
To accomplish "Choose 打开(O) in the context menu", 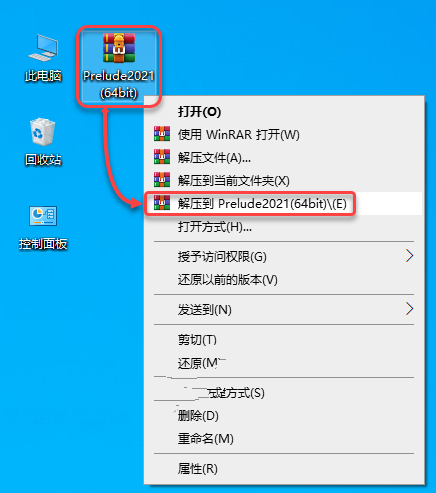I will pos(199,111).
